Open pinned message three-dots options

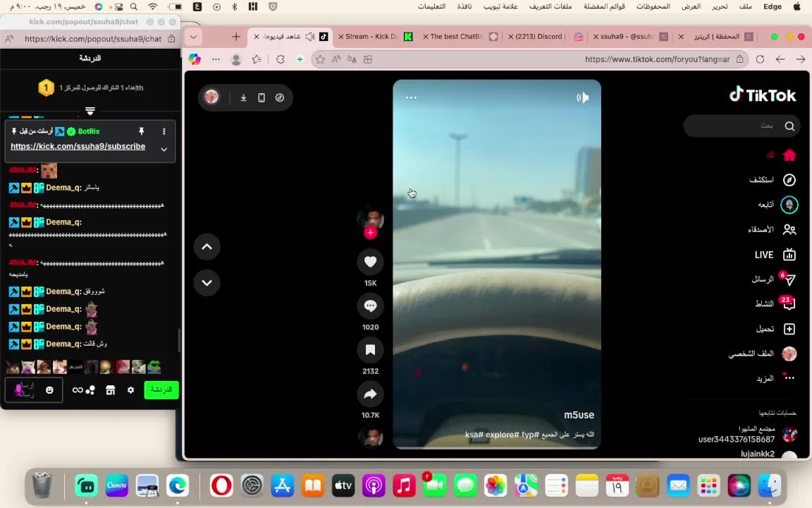pyautogui.click(x=164, y=131)
